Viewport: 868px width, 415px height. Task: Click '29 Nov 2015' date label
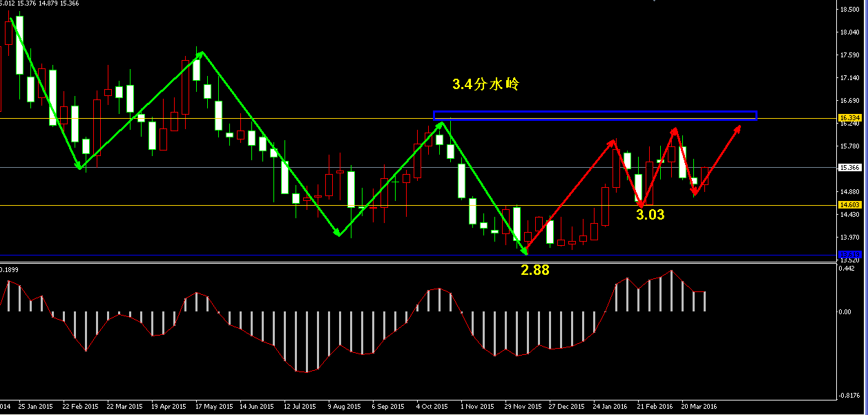tap(522, 407)
